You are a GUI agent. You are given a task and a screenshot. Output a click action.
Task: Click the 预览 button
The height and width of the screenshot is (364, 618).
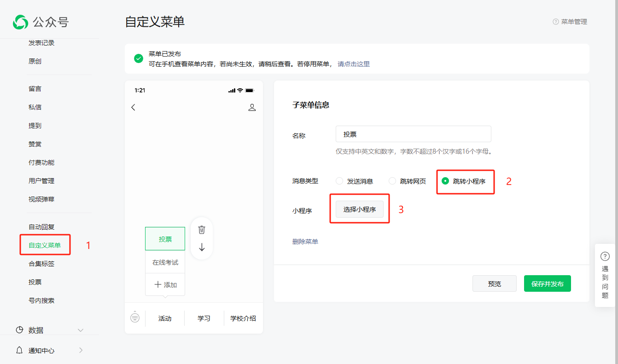click(495, 283)
